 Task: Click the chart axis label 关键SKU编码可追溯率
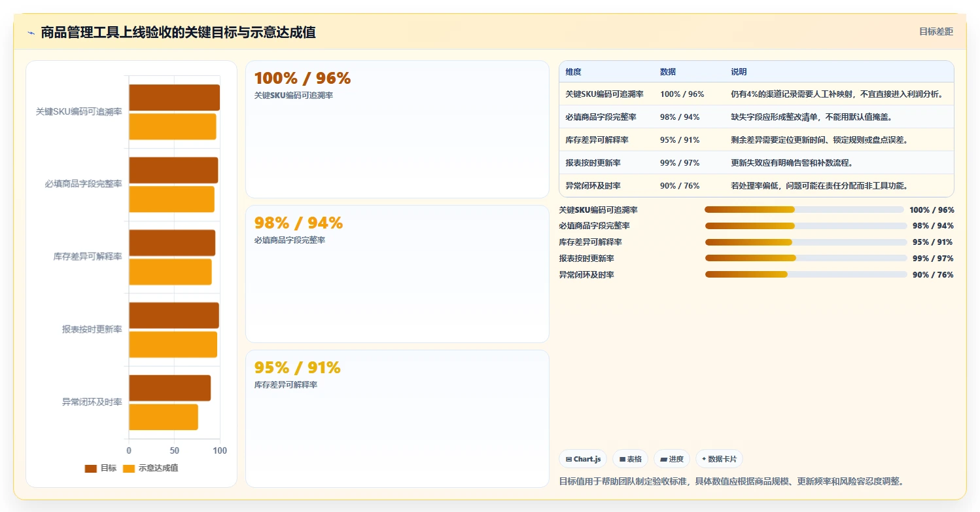(x=79, y=112)
